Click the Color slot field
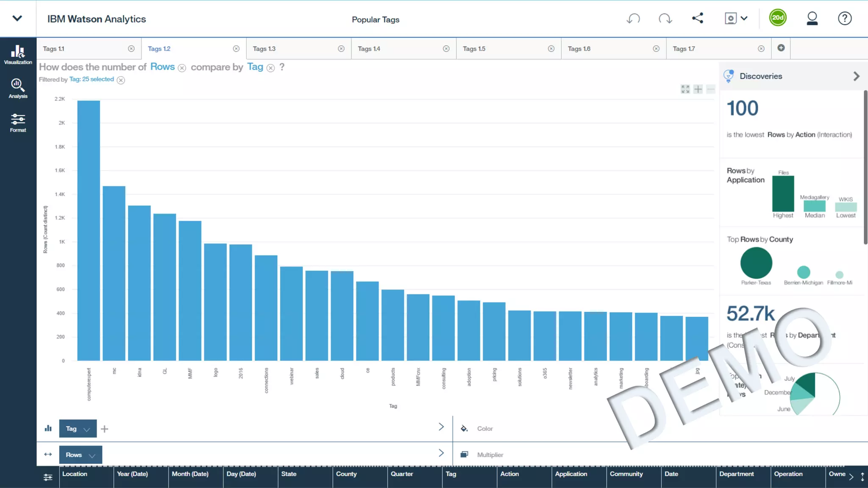Image resolution: width=868 pixels, height=488 pixels. tap(485, 429)
